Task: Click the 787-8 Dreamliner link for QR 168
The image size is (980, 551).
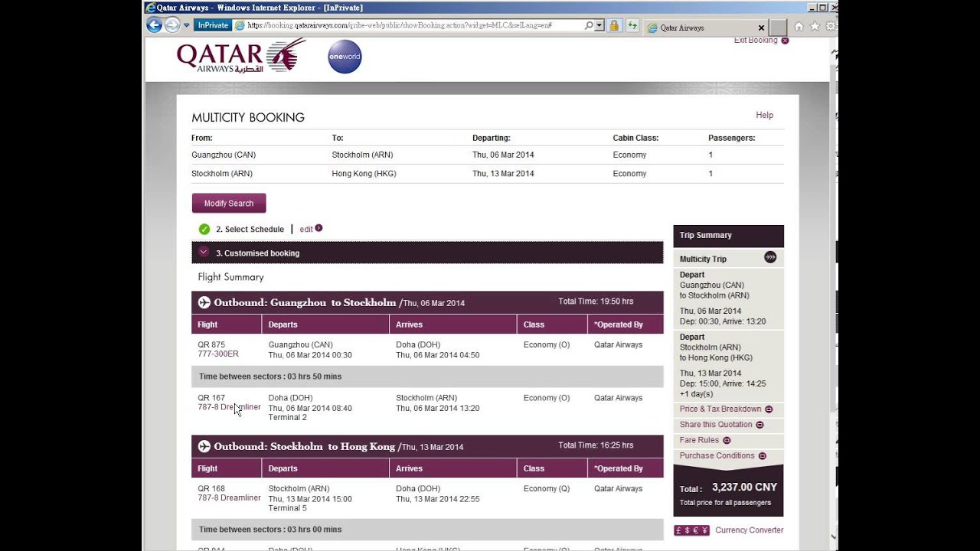Action: point(229,497)
